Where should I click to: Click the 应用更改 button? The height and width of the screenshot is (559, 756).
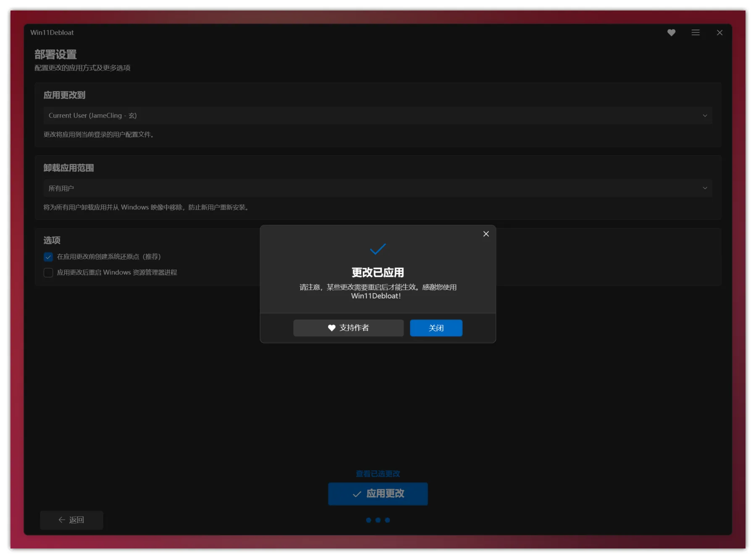[x=378, y=494]
